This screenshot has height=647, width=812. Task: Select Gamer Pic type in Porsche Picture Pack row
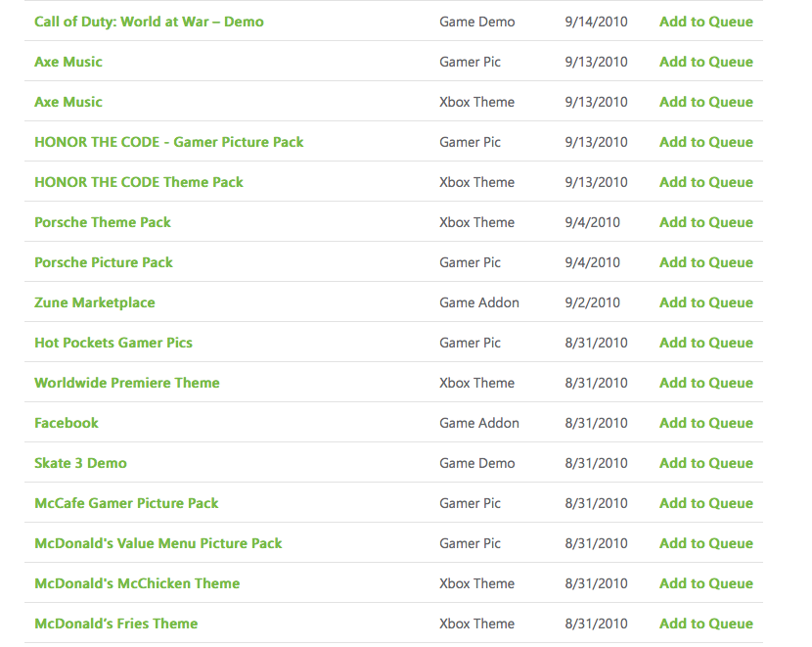(x=470, y=262)
